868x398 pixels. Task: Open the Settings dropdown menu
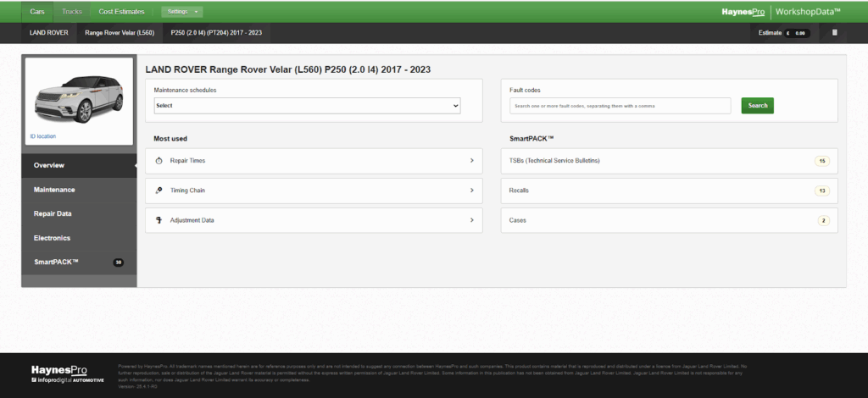(181, 12)
